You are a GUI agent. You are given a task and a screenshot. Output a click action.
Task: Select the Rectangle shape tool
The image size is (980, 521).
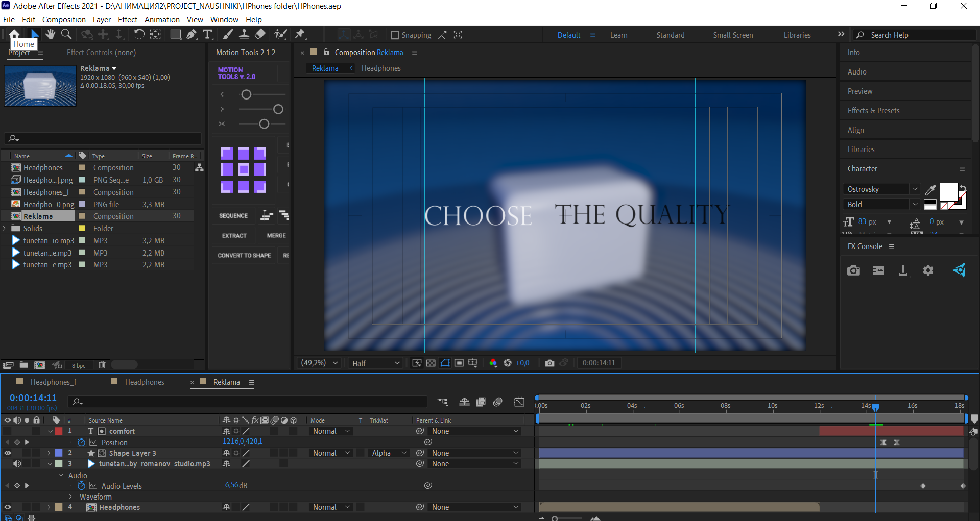tap(175, 34)
